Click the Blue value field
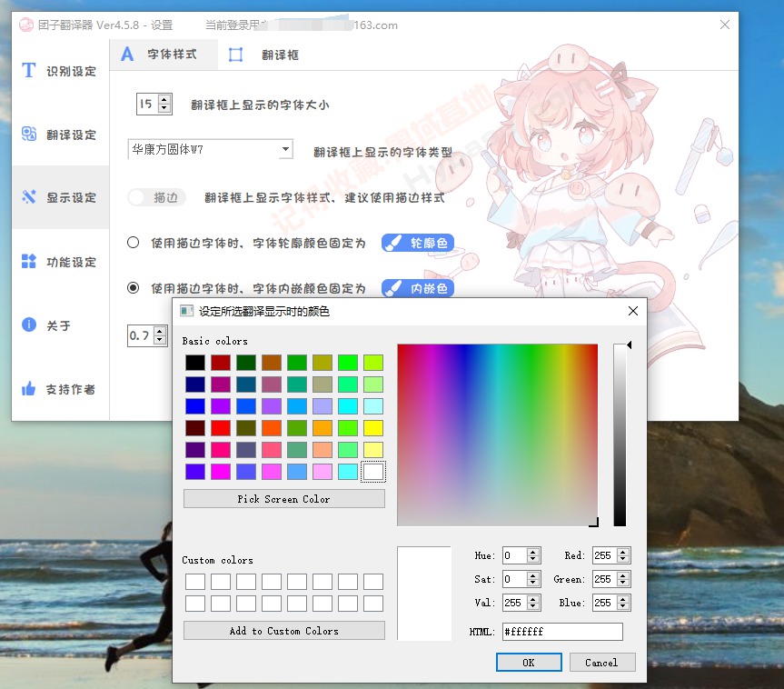Viewport: 784px width, 689px height. [x=604, y=603]
